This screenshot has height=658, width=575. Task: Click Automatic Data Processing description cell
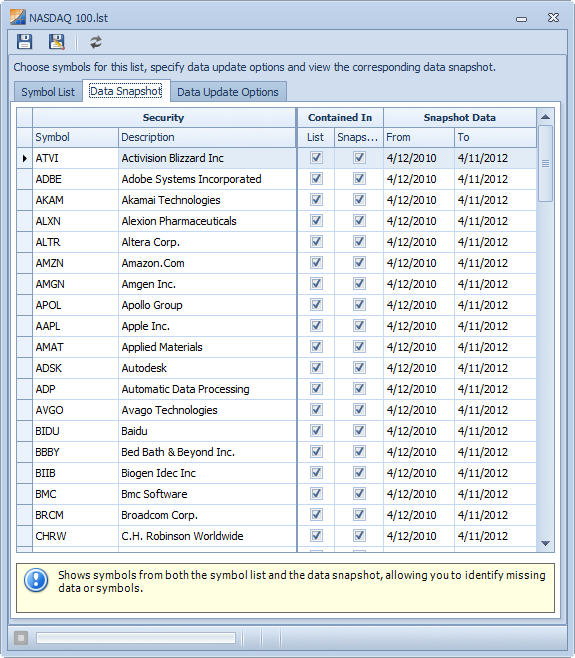(x=207, y=389)
